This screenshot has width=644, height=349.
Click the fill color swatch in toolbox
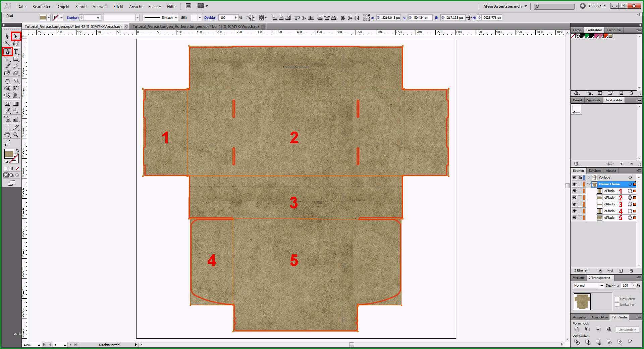9,154
